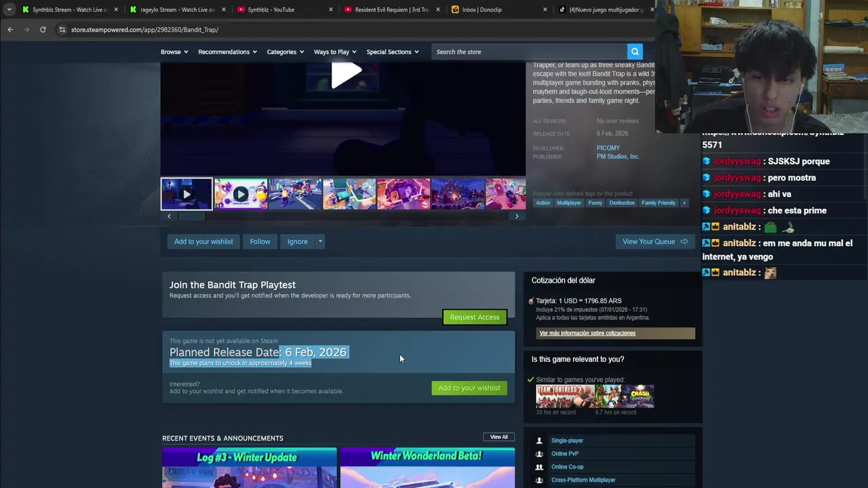Click the store search magnifier button
The image size is (868, 488).
[635, 52]
